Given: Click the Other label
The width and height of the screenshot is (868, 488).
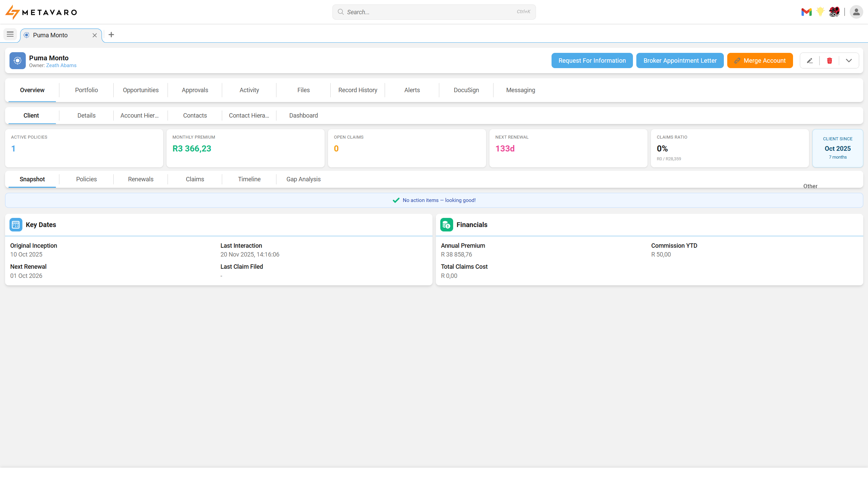Looking at the screenshot, I should click(810, 186).
